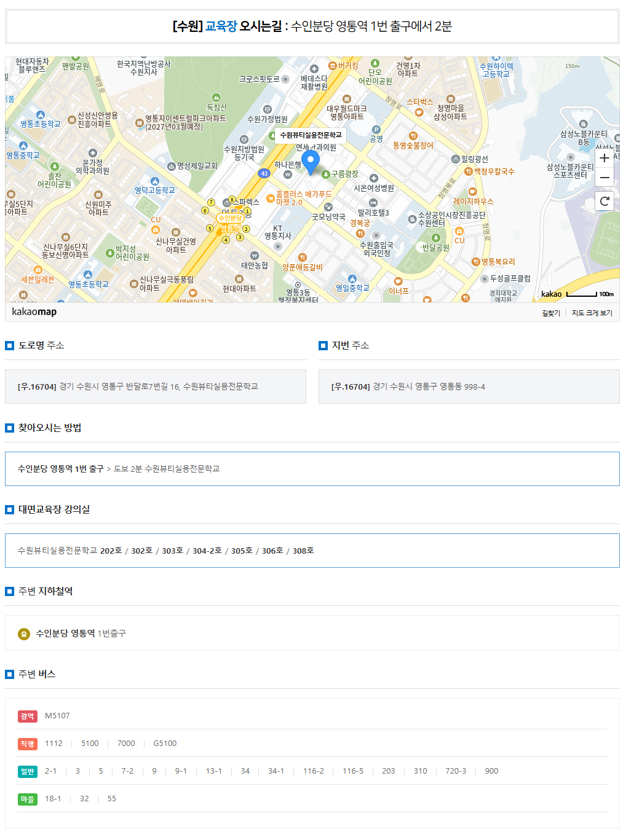Click the red 광역 bus badge

pos(27,716)
